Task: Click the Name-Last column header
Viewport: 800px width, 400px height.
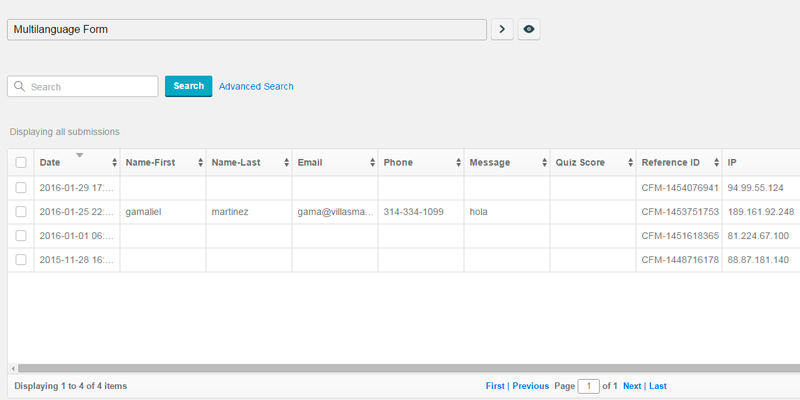Action: tap(236, 163)
